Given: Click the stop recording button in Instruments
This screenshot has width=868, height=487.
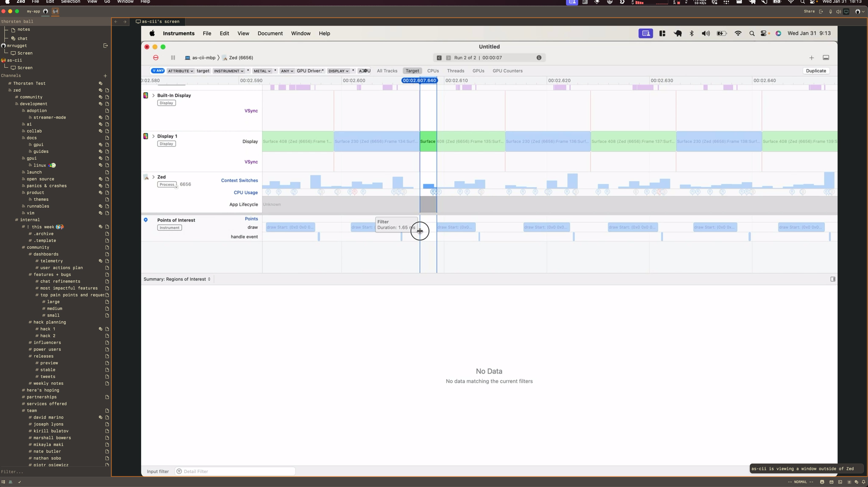Looking at the screenshot, I should (x=156, y=58).
